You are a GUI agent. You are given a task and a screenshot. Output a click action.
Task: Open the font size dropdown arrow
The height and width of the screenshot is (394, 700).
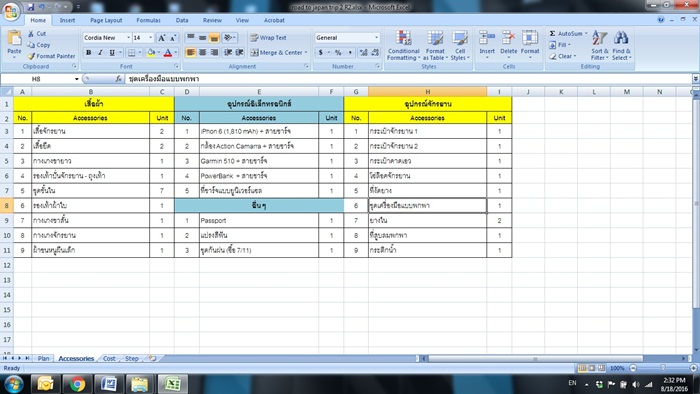pos(150,38)
